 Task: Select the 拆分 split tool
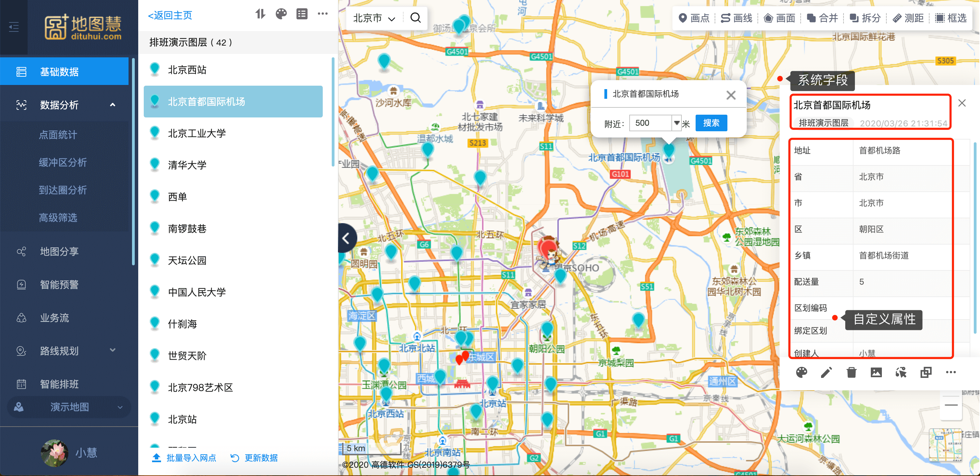866,18
